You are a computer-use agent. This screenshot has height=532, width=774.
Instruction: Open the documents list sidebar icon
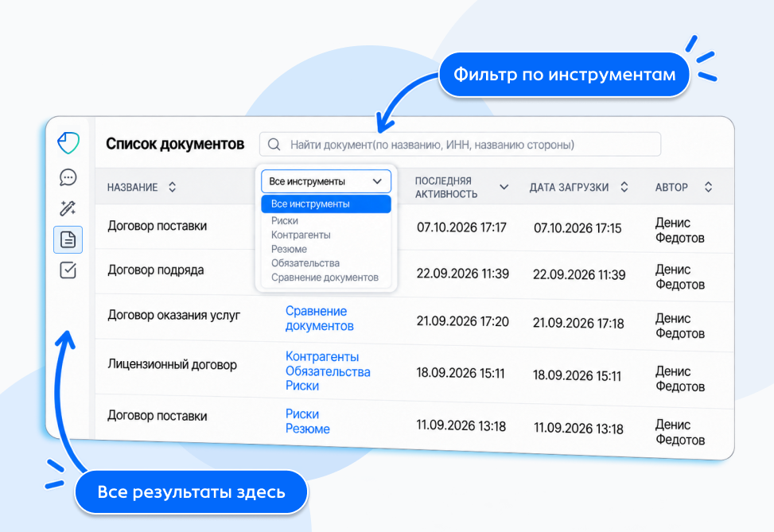coord(68,240)
